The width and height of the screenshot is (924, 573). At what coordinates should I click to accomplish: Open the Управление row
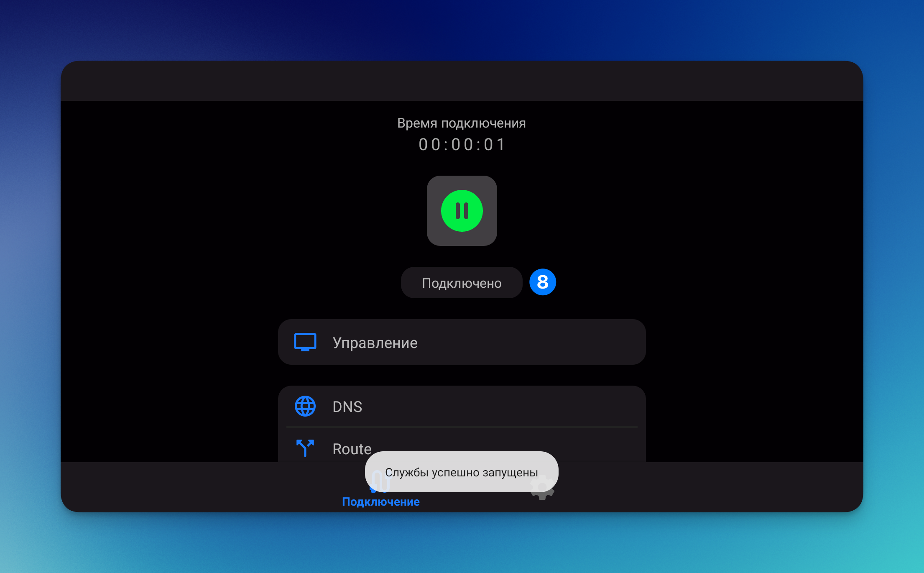[502, 342]
